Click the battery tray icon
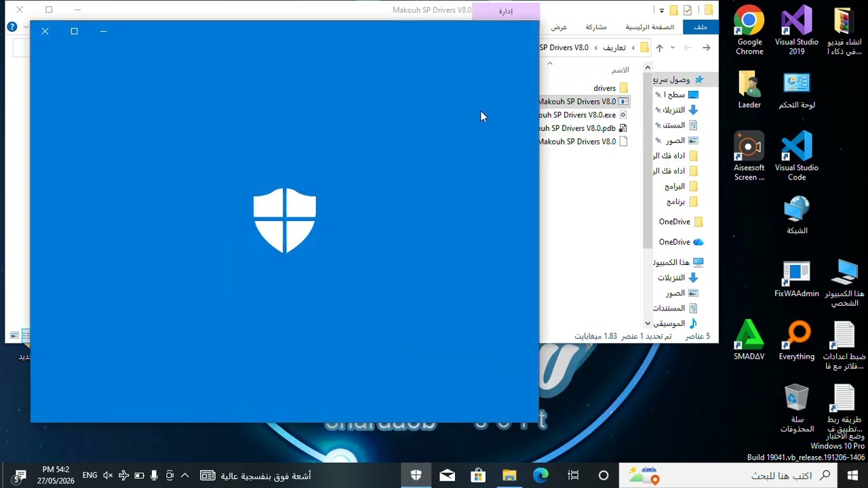The height and width of the screenshot is (488, 868). [x=139, y=476]
